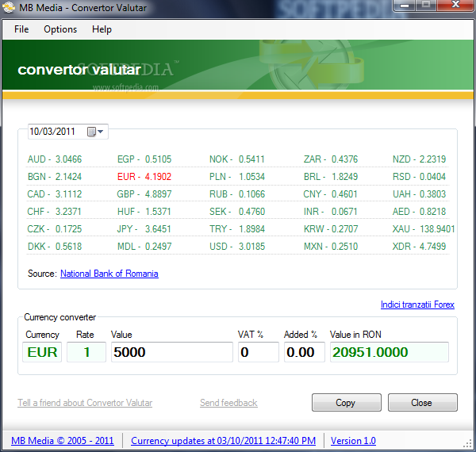Select the TRY - 1.8984 rate
The width and height of the screenshot is (476, 452).
coord(237,229)
